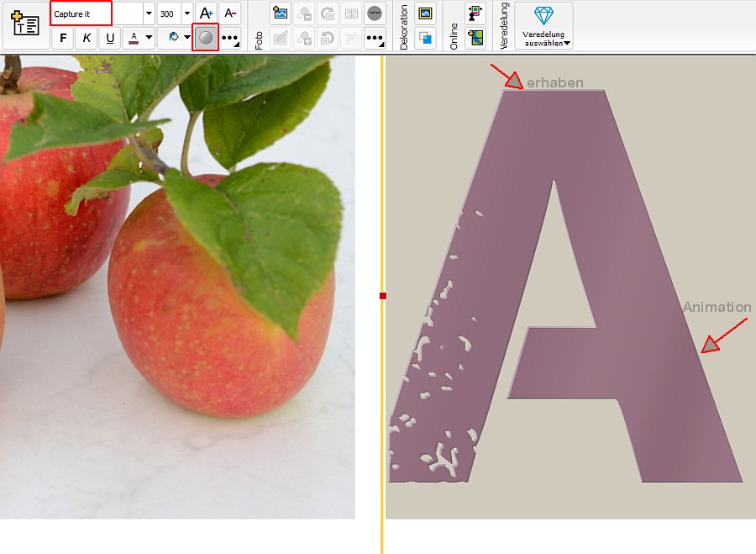Click the Dekoration background image icon
The image size is (756, 554).
425,13
